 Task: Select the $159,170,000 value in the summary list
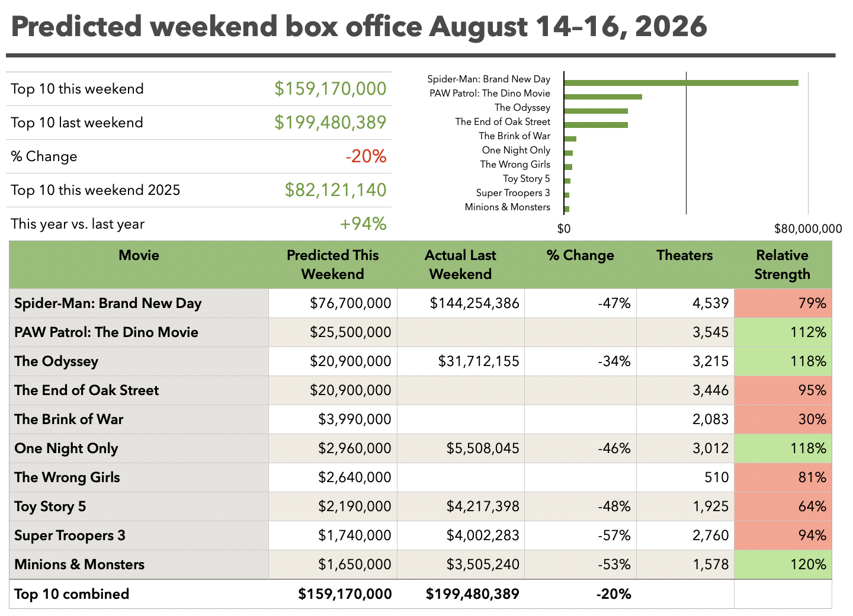(330, 89)
